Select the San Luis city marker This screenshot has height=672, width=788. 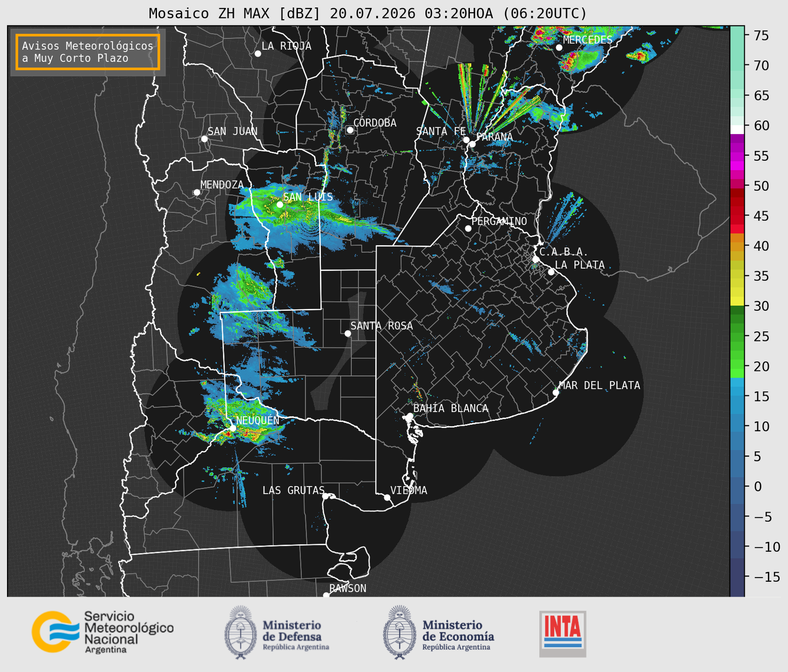pos(280,204)
